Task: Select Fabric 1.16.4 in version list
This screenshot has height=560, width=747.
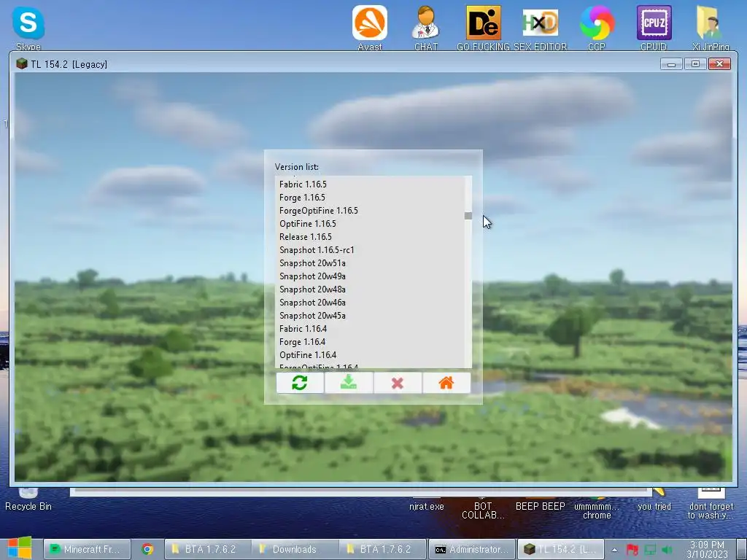Action: (370, 329)
